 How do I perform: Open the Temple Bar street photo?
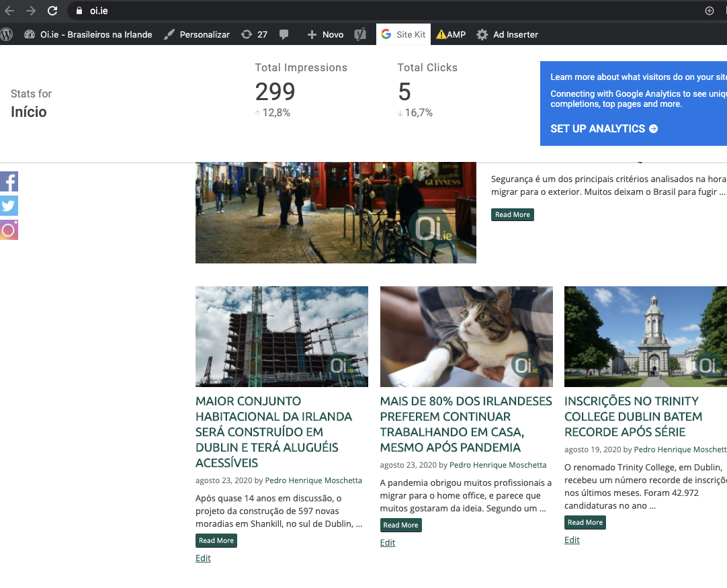(336, 212)
